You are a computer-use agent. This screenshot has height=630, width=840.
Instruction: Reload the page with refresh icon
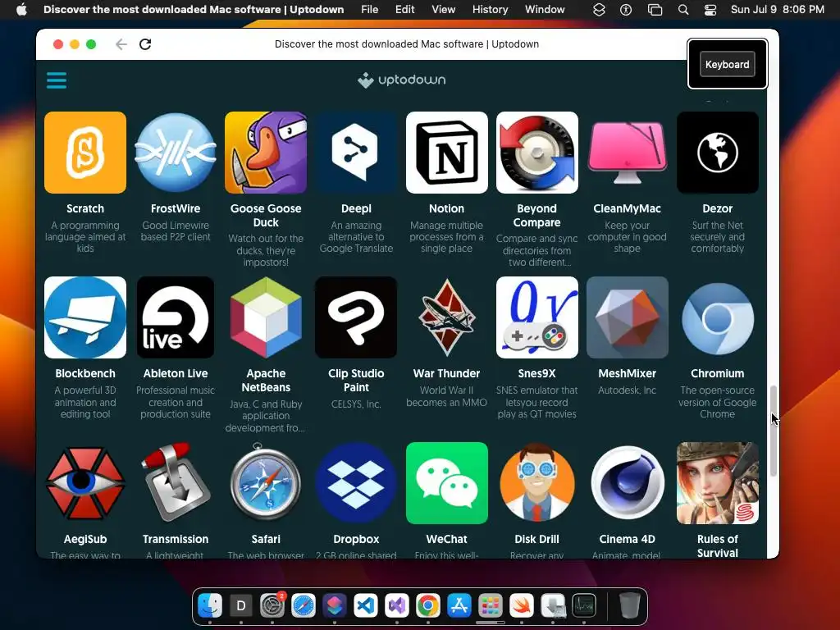(145, 44)
